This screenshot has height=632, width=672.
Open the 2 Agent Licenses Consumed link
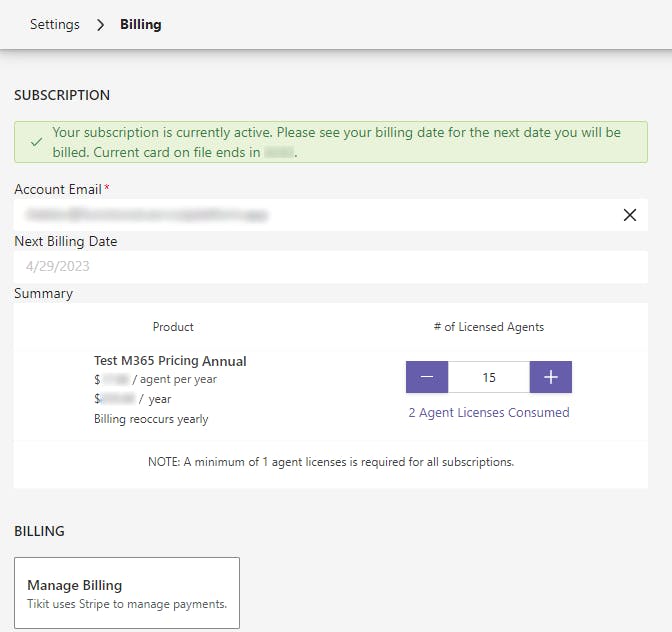pos(489,412)
